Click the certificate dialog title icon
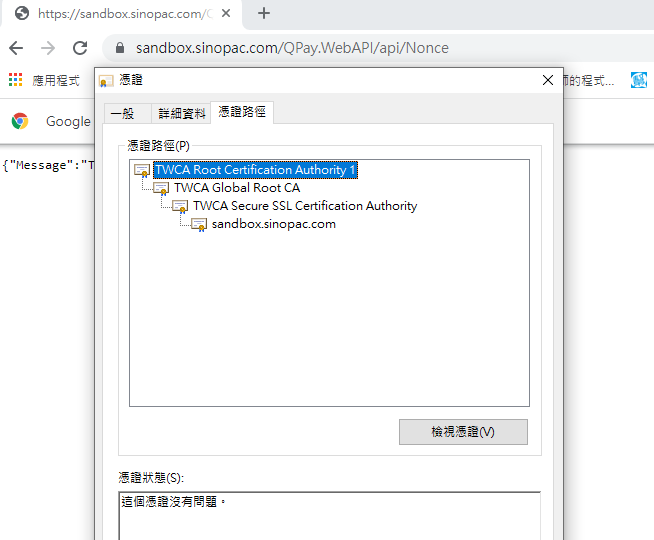 tap(106, 80)
